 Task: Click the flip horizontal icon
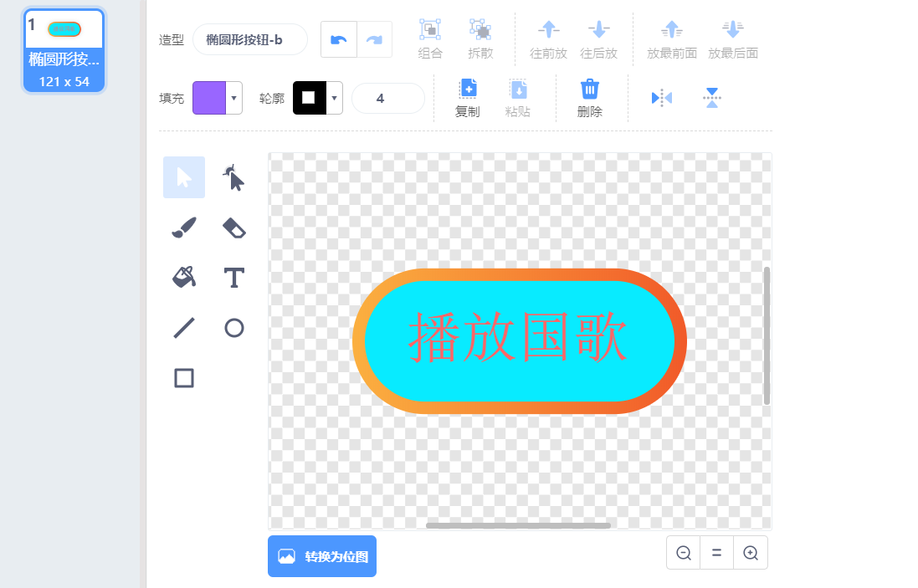click(661, 98)
